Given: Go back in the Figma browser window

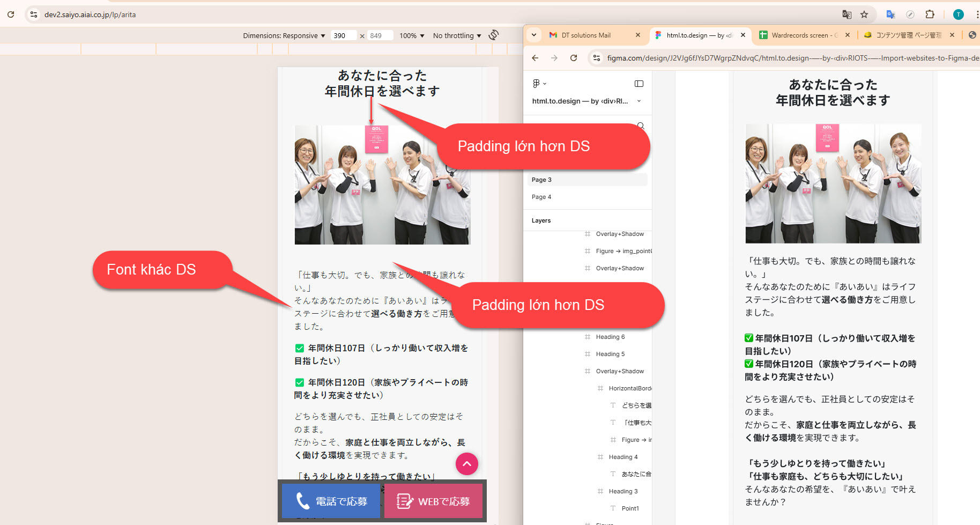Looking at the screenshot, I should pos(535,58).
